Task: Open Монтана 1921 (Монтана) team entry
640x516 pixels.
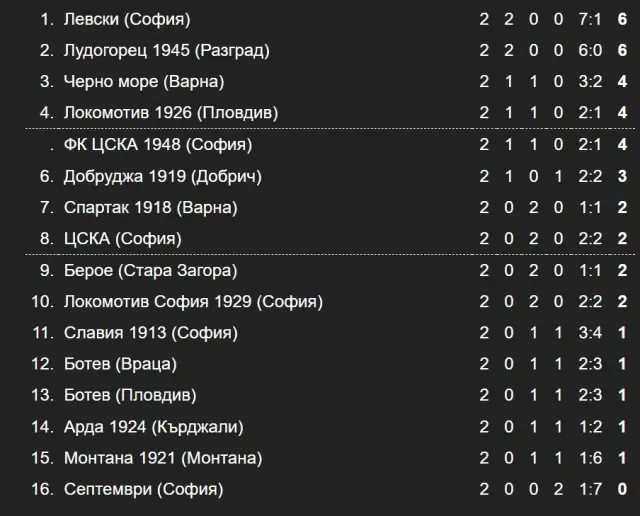Action: 163,458
